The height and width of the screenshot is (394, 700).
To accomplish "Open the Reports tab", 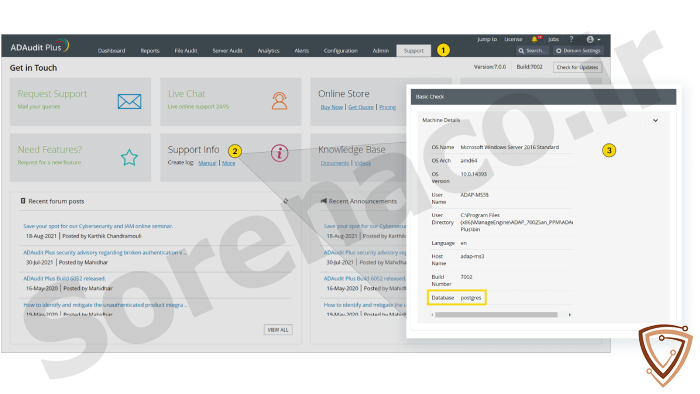I will click(150, 51).
